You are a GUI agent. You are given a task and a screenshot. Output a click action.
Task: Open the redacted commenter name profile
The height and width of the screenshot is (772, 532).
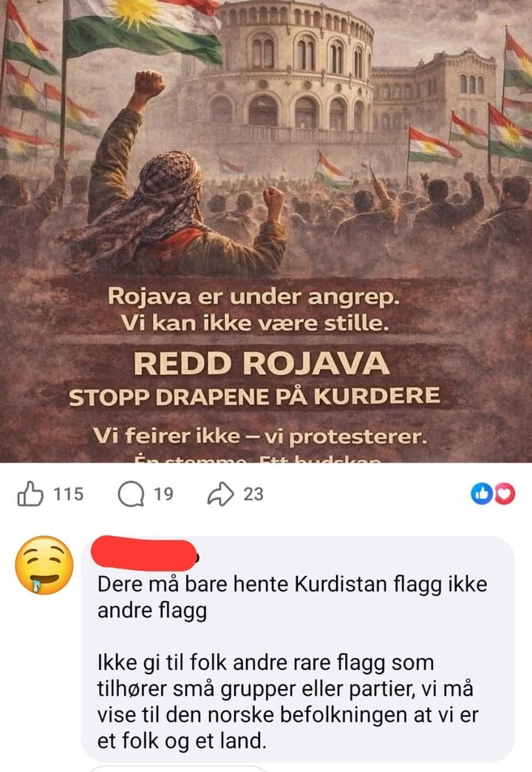pos(145,553)
